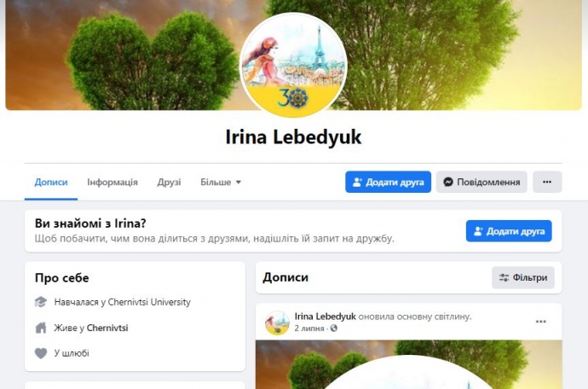Screen dimensions: 588x389
Task: Open the post options three-dots menu
Action: coord(541,322)
